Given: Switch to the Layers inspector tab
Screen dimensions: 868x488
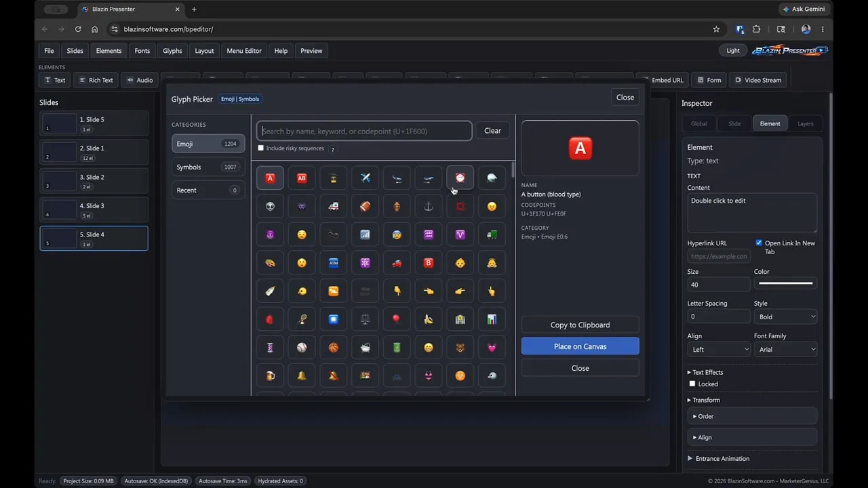Looking at the screenshot, I should (806, 123).
